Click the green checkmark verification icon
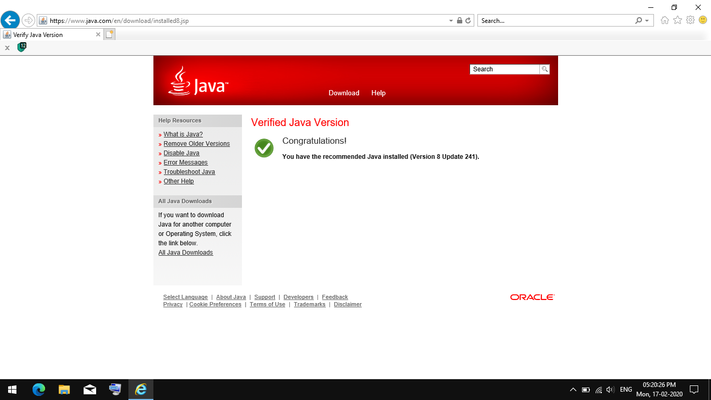 264,148
